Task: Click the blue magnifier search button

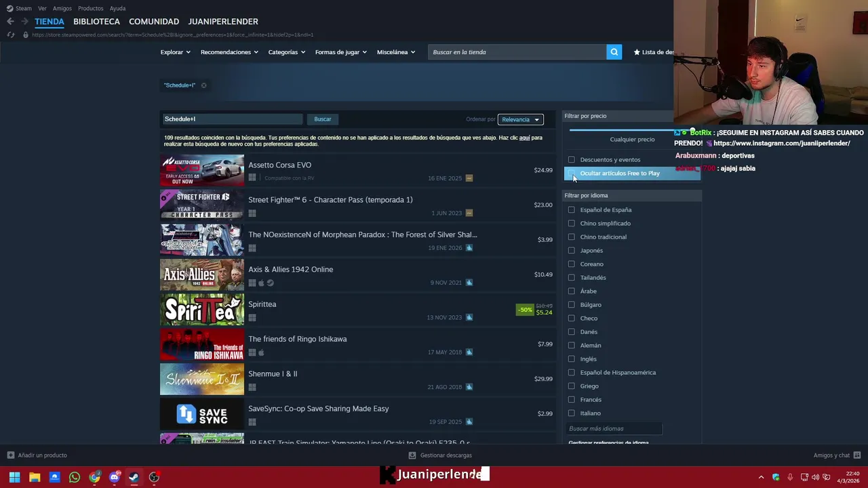Action: (614, 52)
